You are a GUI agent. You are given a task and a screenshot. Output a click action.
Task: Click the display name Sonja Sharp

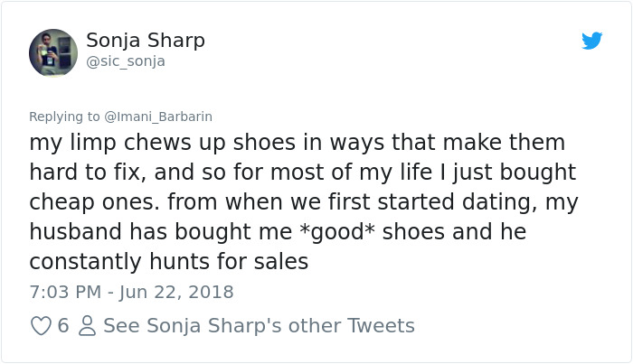[x=146, y=41]
